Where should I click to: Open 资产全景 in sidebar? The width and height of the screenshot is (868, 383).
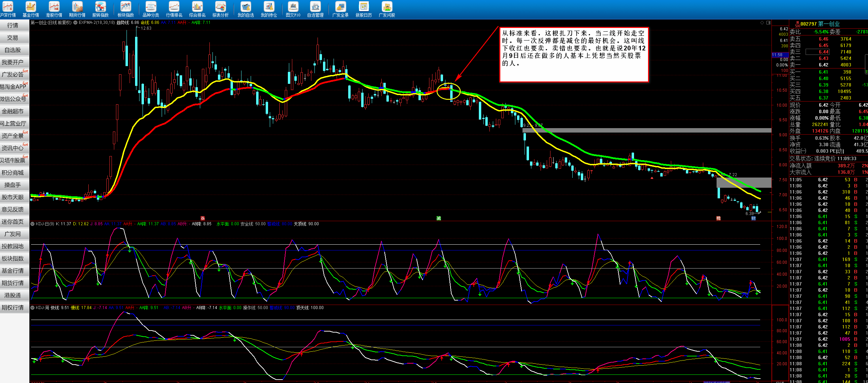pos(14,136)
